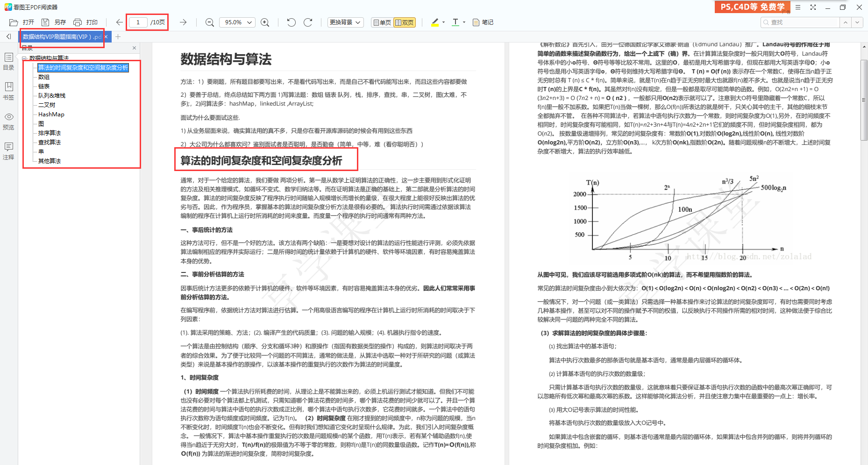The image size is (868, 465).
Task: Jump to outline item HashMap
Action: click(x=51, y=114)
